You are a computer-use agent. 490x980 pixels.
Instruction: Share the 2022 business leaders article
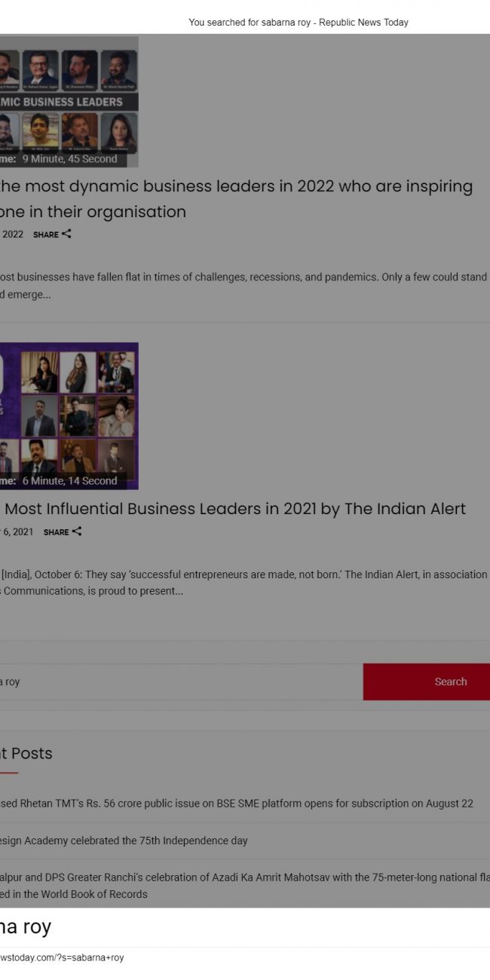[x=52, y=234]
